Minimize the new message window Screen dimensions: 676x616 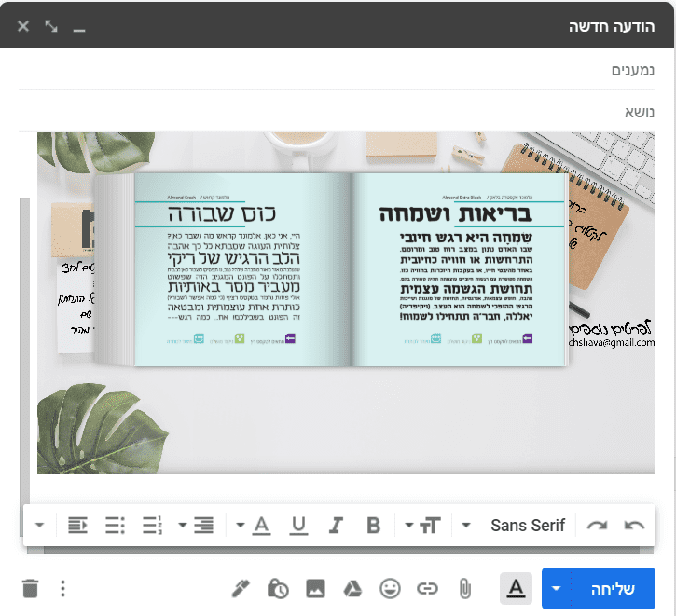[79, 29]
